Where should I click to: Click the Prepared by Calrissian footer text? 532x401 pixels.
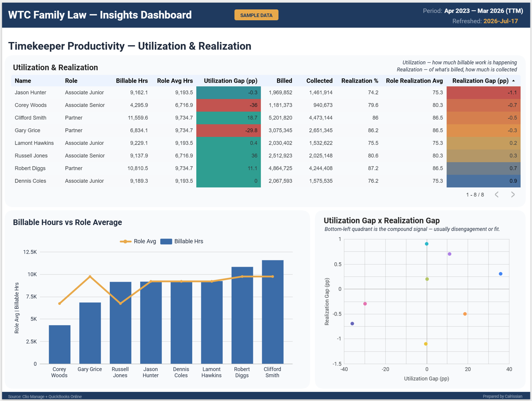point(502,396)
